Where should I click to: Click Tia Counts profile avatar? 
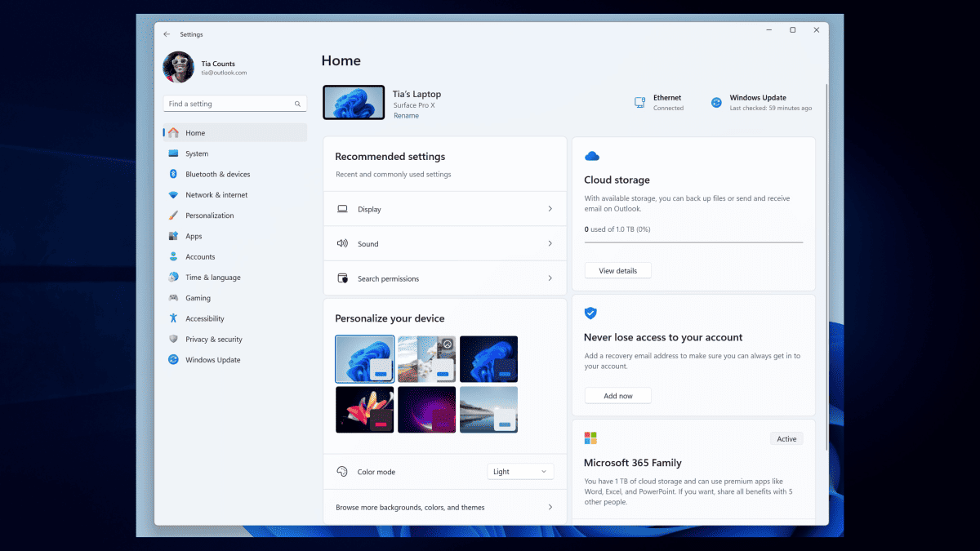tap(178, 68)
